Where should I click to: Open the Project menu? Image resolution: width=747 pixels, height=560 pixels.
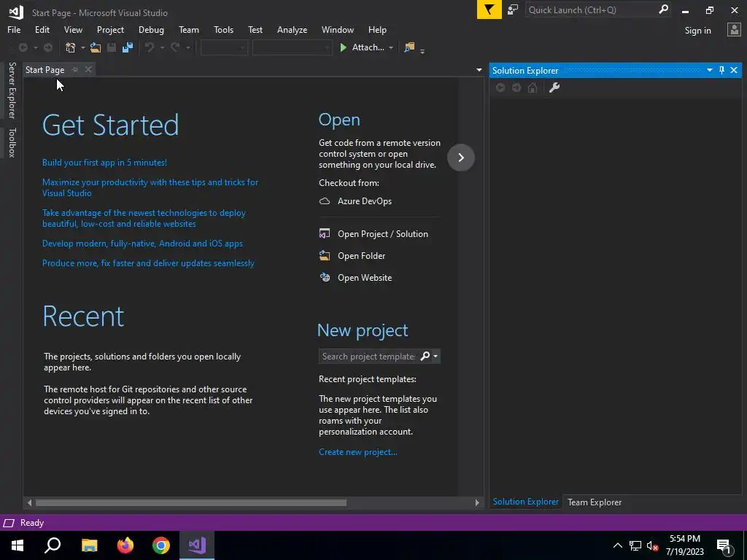click(111, 29)
